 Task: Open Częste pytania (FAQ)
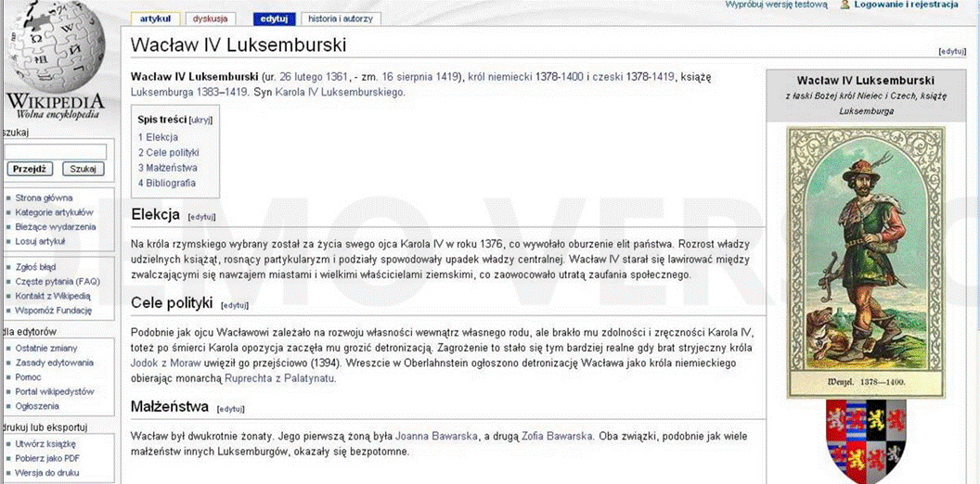(x=58, y=281)
